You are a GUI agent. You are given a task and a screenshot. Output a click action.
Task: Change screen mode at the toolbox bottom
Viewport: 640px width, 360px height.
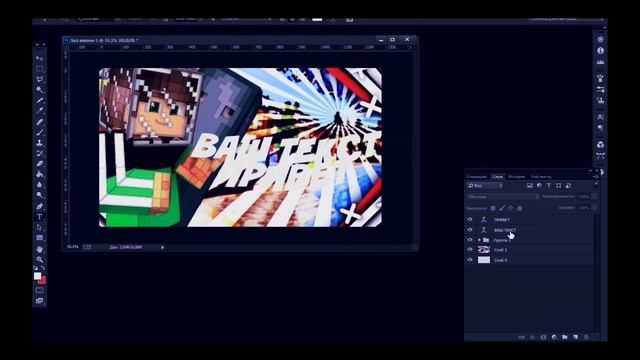(40, 301)
